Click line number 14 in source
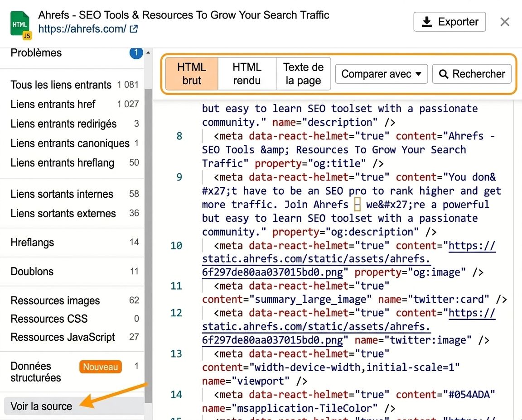 (176, 395)
